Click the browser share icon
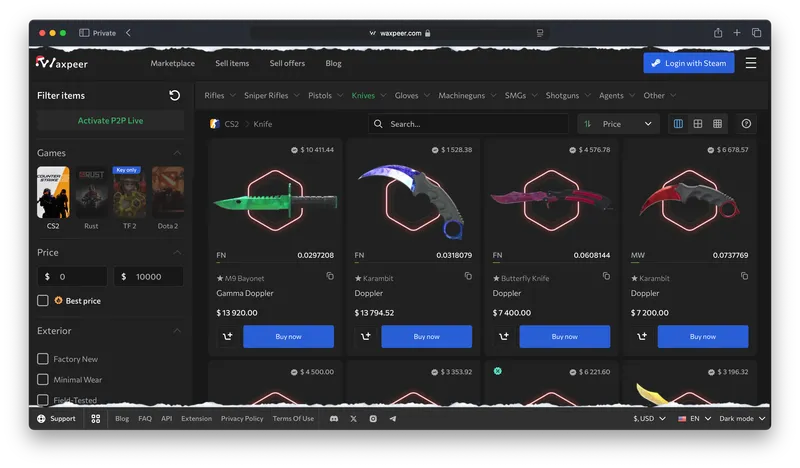800x468 pixels. 718,33
